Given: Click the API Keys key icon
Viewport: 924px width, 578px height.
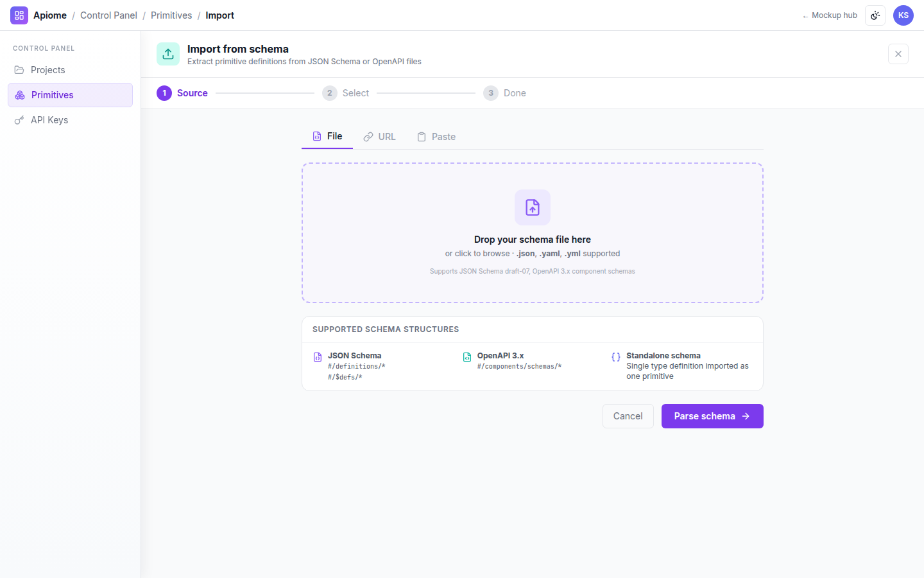Looking at the screenshot, I should pos(19,120).
